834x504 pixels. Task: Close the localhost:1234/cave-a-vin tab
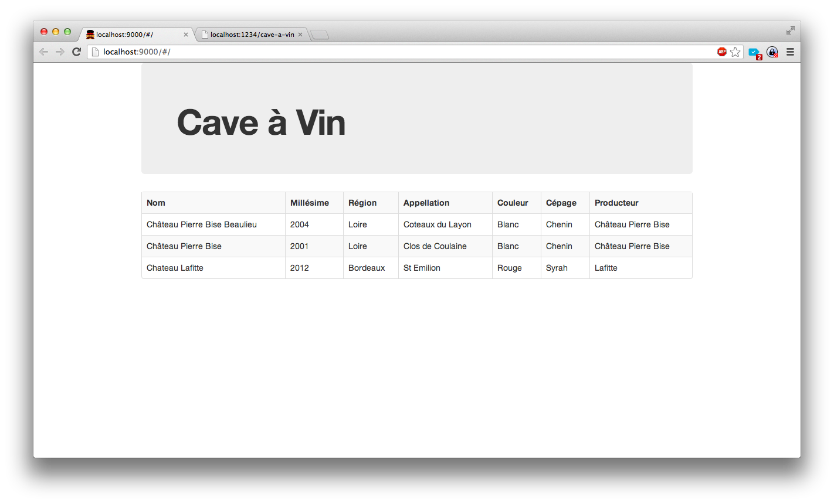[300, 35]
